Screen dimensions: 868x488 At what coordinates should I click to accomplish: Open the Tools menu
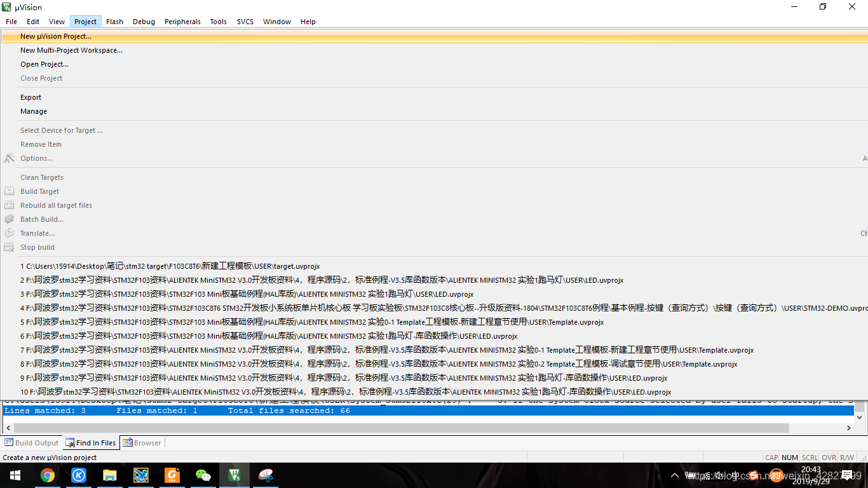219,22
